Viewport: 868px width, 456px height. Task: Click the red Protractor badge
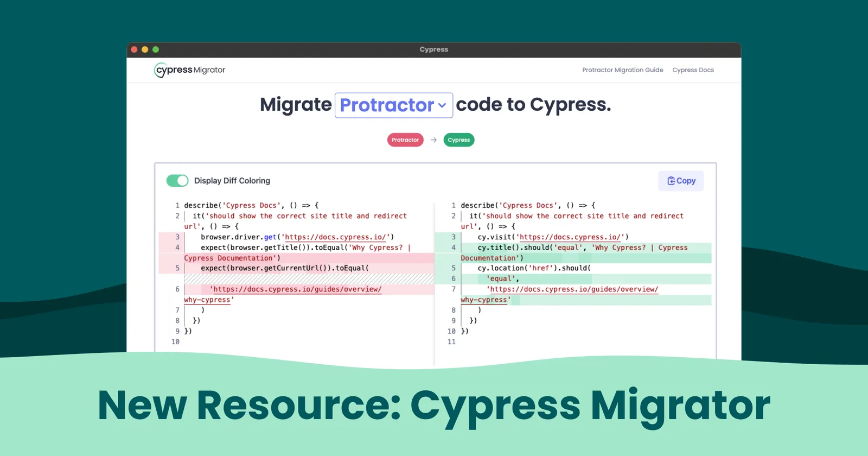pyautogui.click(x=405, y=140)
